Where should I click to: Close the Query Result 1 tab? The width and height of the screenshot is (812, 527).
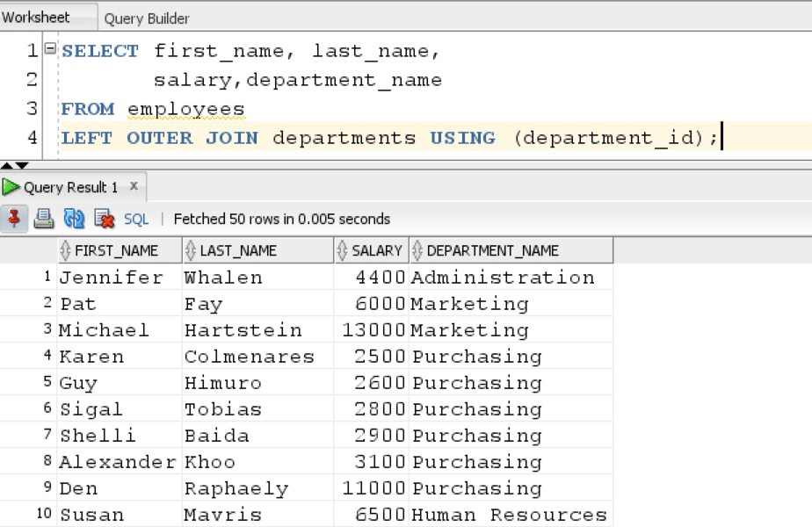click(x=134, y=186)
